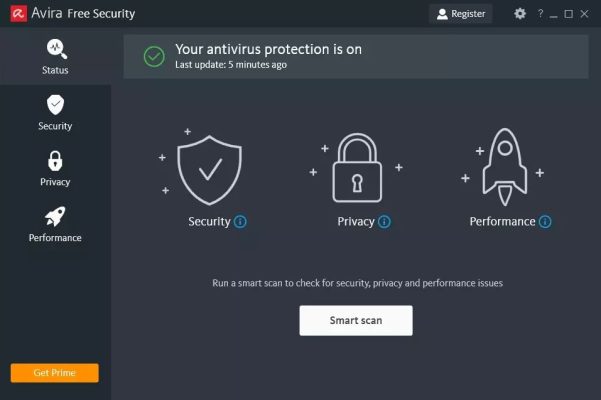Select Performance in the sidebar
601x400 pixels.
[x=55, y=224]
